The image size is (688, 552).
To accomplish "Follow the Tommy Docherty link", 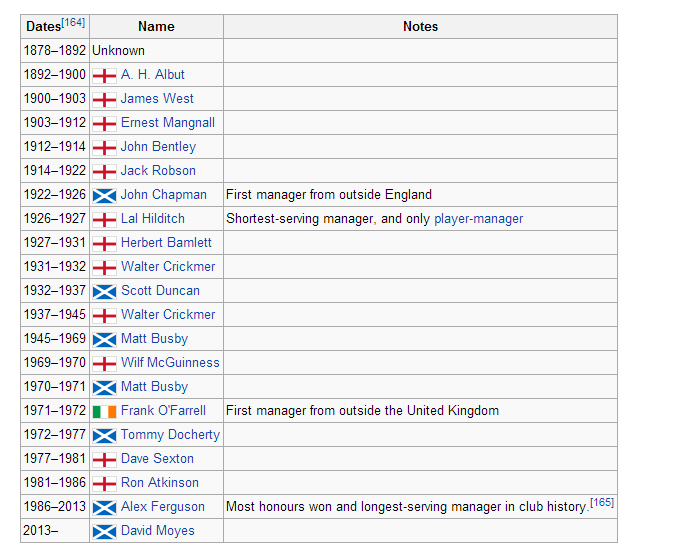I will pyautogui.click(x=170, y=435).
